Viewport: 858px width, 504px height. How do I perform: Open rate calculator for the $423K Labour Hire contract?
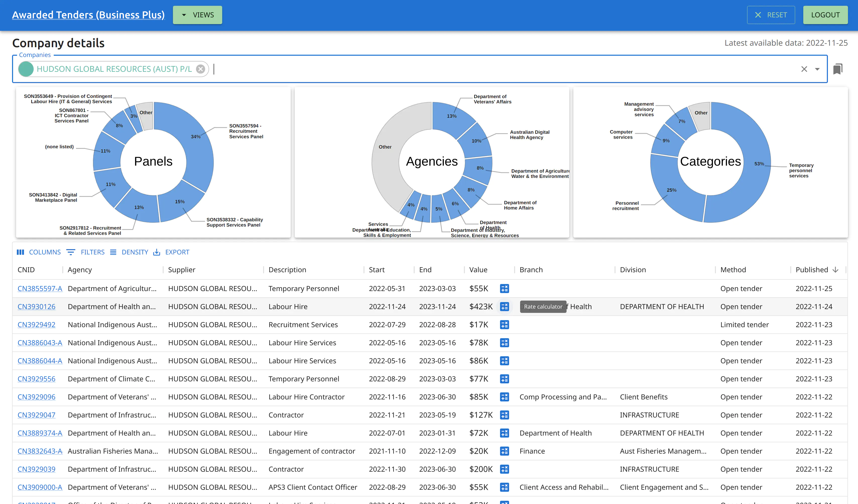coord(505,306)
